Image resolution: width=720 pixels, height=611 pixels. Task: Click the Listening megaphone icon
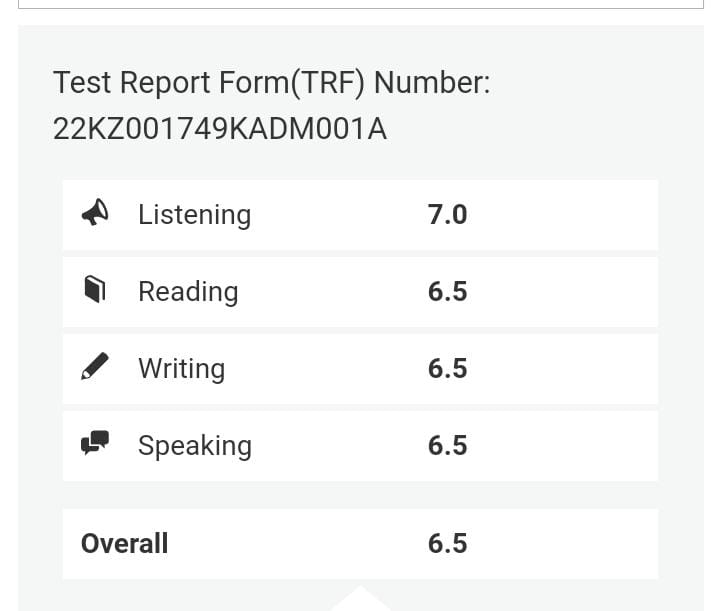(x=95, y=212)
